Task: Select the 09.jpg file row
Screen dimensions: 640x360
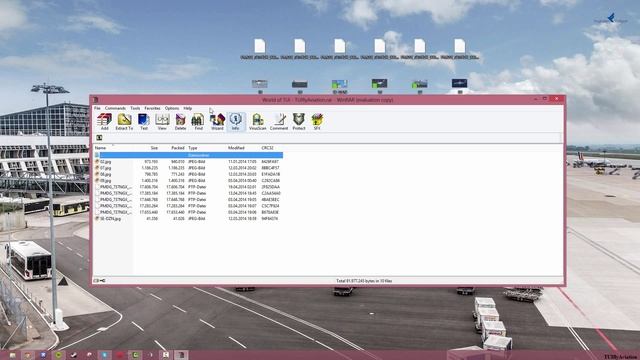Action: pos(188,180)
